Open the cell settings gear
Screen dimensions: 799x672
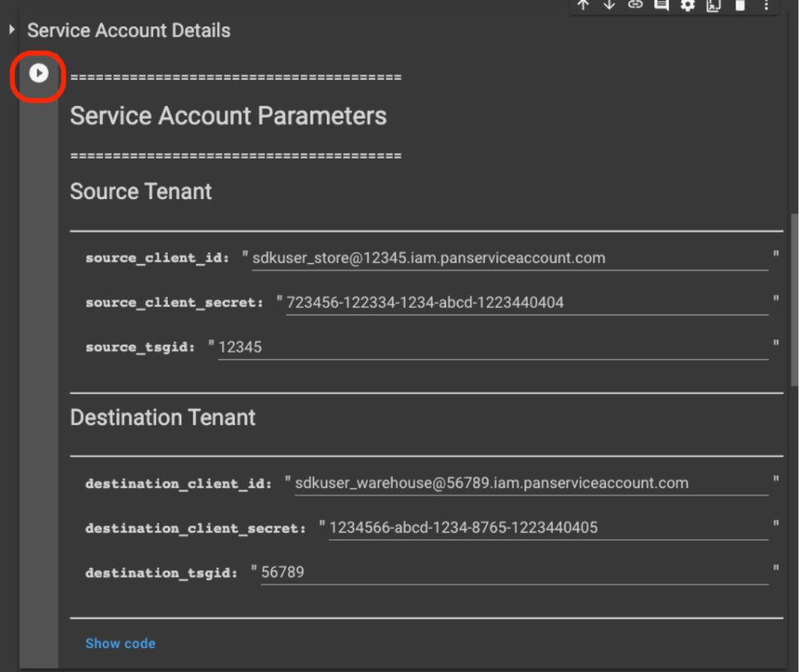pyautogui.click(x=688, y=5)
